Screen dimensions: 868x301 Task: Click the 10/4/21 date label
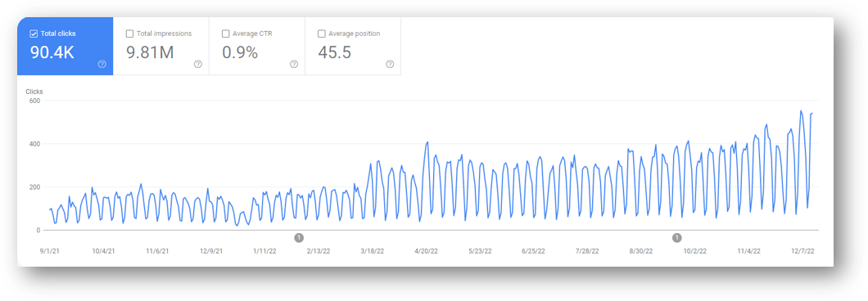coord(103,251)
